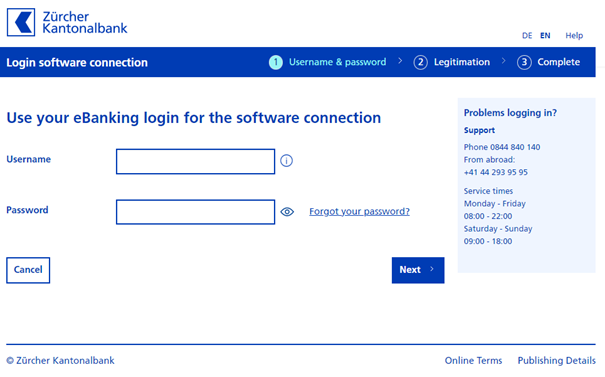
Task: Toggle password visibility eye icon
Action: tap(287, 211)
